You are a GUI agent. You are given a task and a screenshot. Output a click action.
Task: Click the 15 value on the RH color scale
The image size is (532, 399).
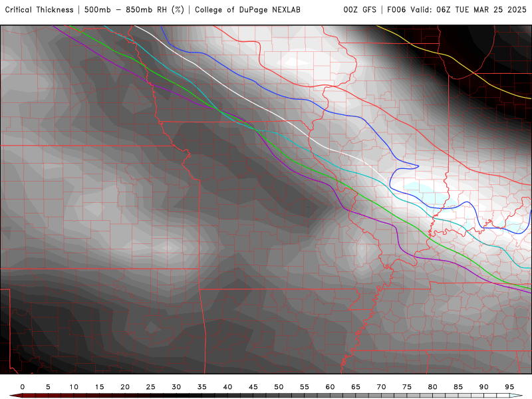pos(99,387)
